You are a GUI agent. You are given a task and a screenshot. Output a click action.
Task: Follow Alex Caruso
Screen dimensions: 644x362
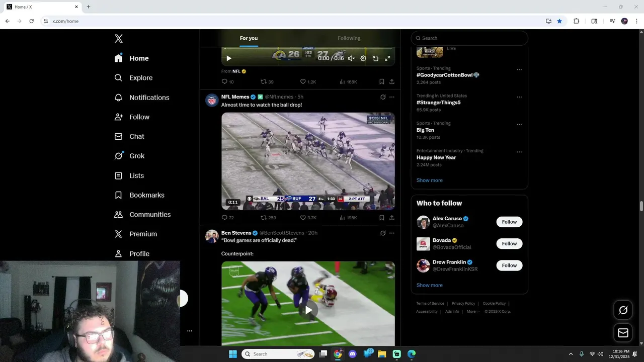509,222
